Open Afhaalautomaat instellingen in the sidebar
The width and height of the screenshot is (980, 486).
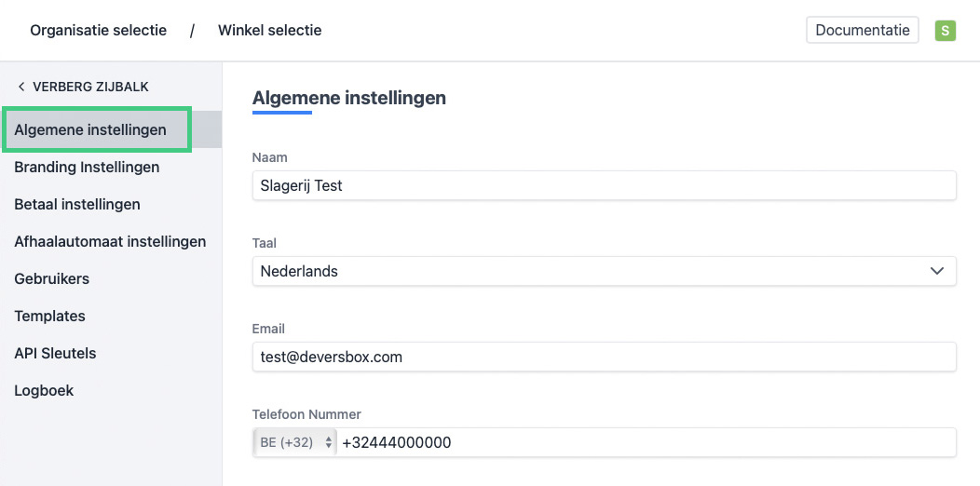tap(110, 241)
